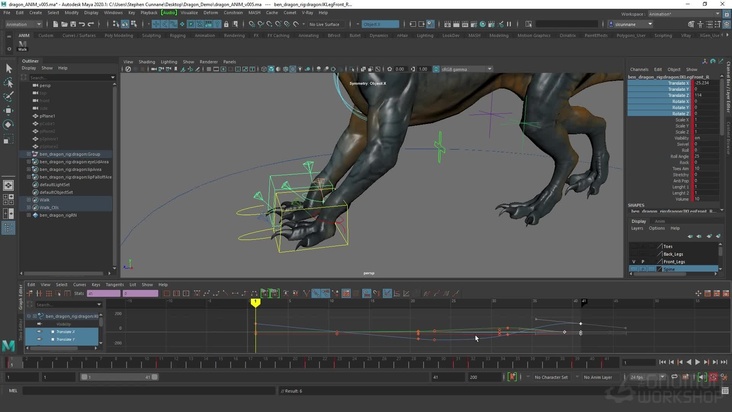Activate the Rotate tool in toolbox

tap(8, 125)
